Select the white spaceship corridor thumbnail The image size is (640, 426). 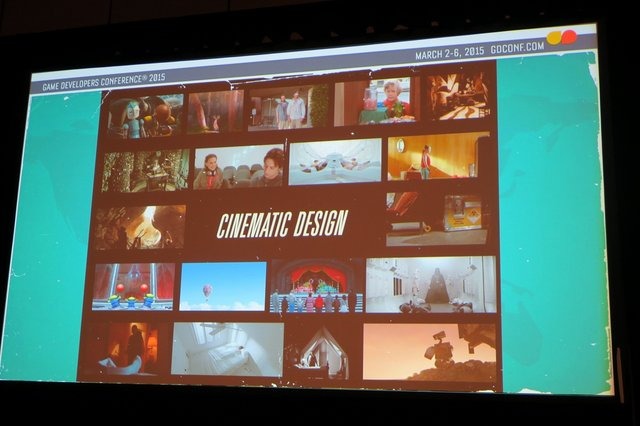[x=335, y=162]
